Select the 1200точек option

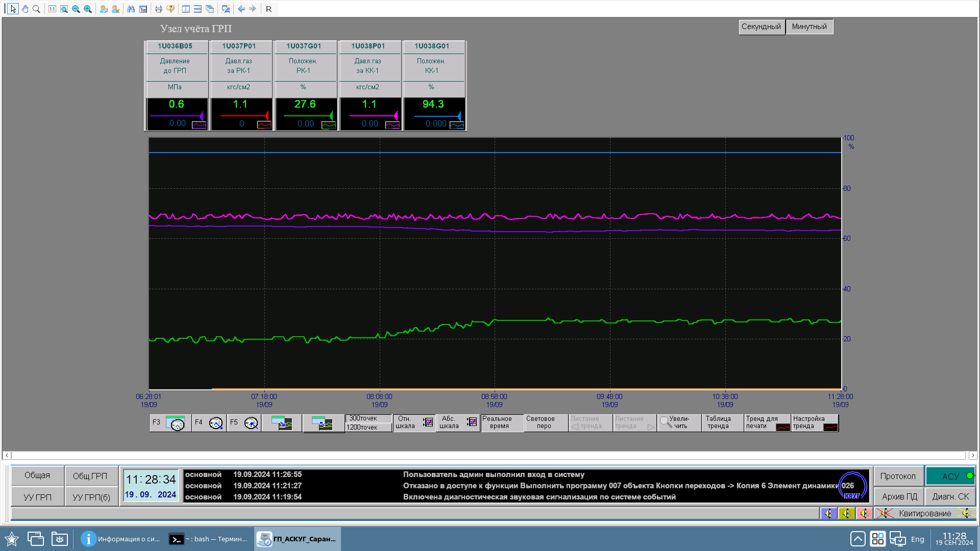pyautogui.click(x=368, y=428)
